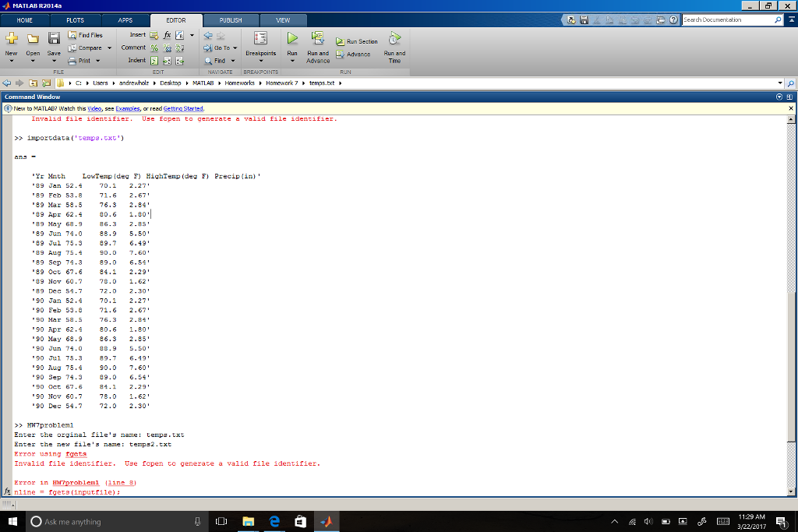Click the fx insert function icon
This screenshot has width=798, height=532.
[x=167, y=35]
